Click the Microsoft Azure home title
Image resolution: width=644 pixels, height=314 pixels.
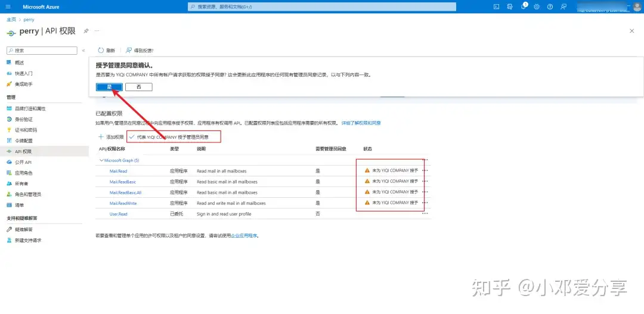click(41, 7)
